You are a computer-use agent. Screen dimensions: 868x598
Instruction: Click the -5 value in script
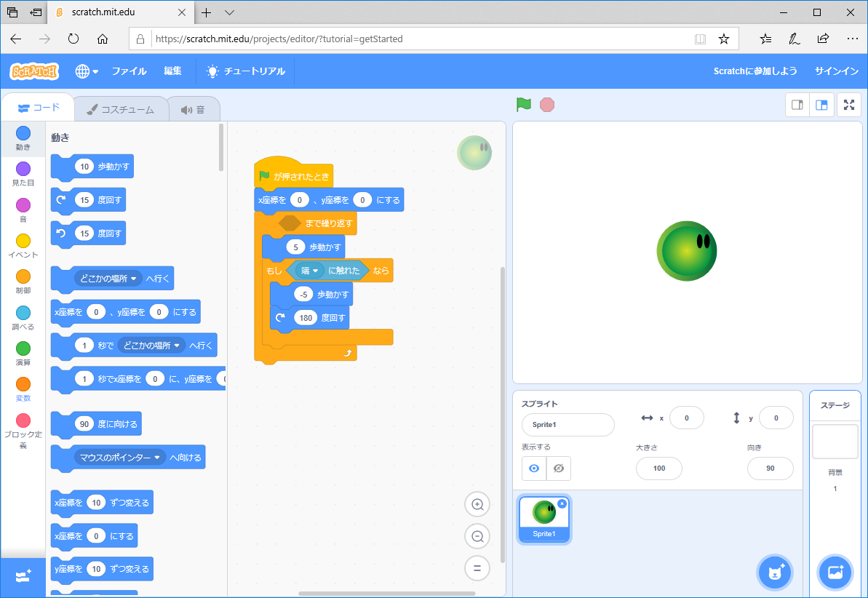[x=303, y=295]
